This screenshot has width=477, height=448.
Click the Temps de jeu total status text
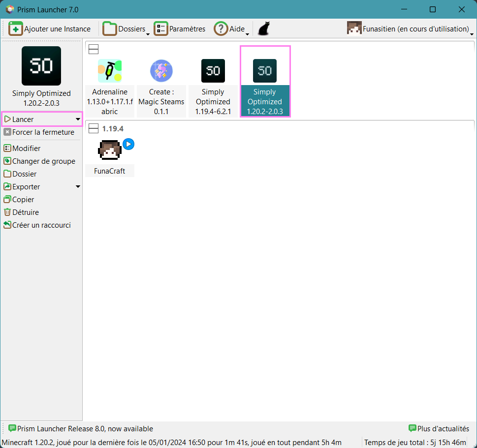click(x=415, y=442)
